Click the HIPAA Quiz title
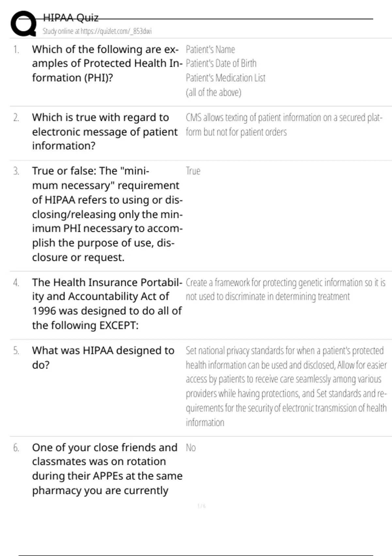The width and height of the screenshot is (392, 556). [x=71, y=18]
